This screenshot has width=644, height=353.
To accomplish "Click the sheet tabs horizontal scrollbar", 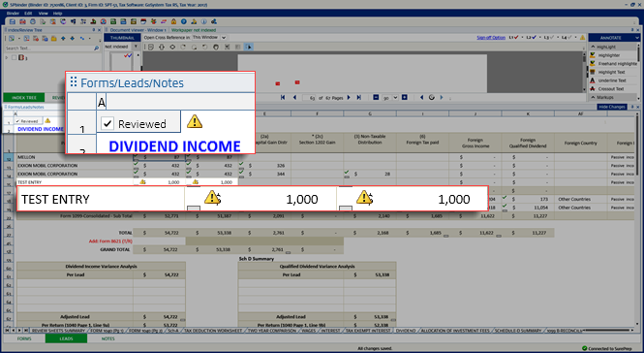I will [608, 330].
